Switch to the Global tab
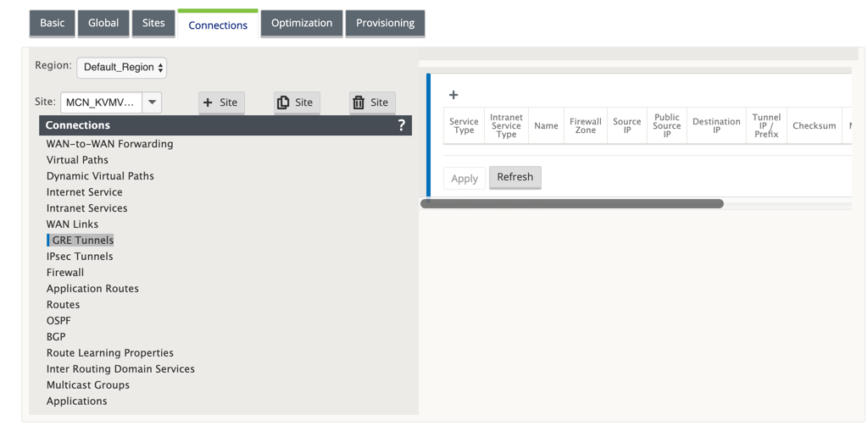Screen dimensions: 868x426 103,23
